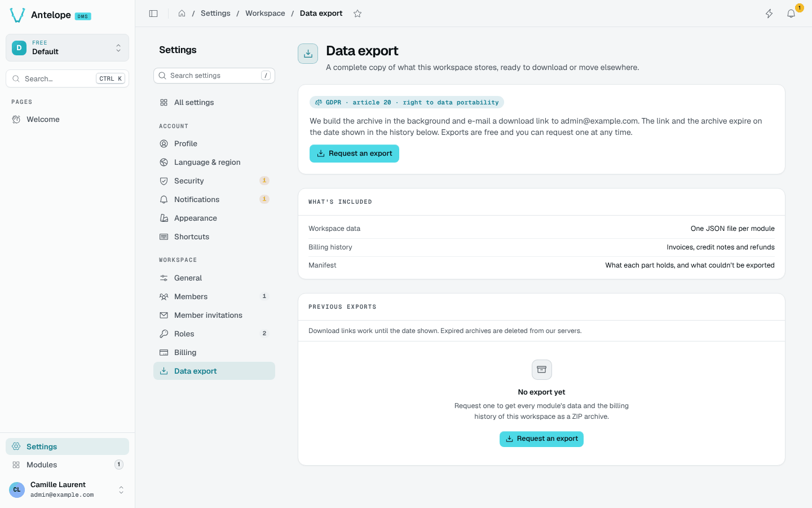Image resolution: width=812 pixels, height=508 pixels.
Task: Open Modules in the bottom sidebar
Action: click(x=67, y=465)
